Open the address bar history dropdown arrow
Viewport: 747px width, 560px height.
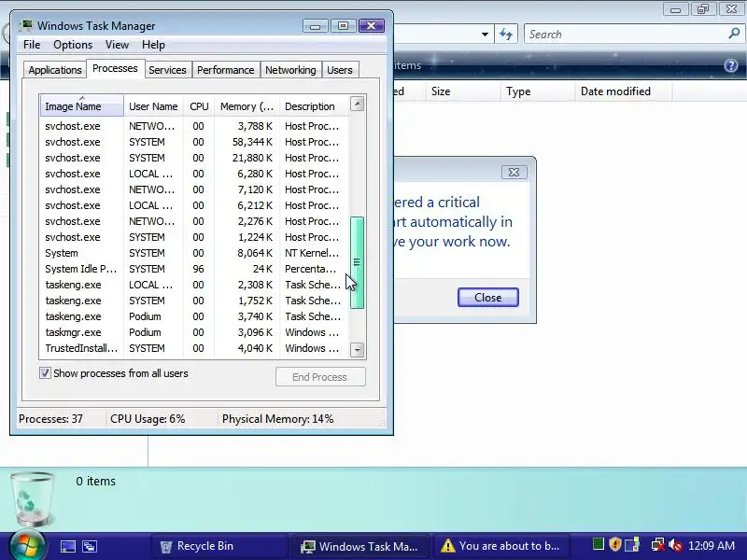point(485,35)
